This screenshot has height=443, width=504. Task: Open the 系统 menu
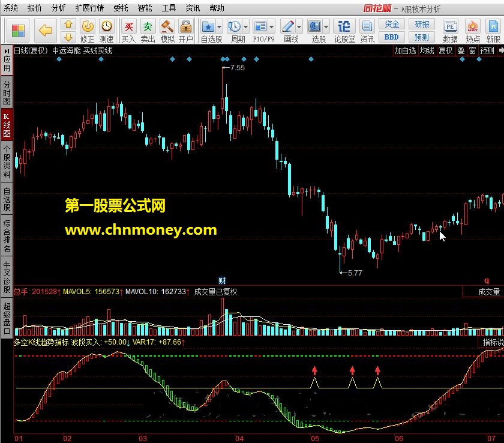11,8
